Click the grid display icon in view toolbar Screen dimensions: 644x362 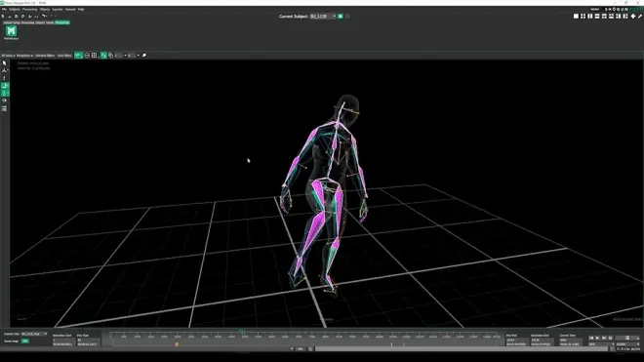[94, 55]
